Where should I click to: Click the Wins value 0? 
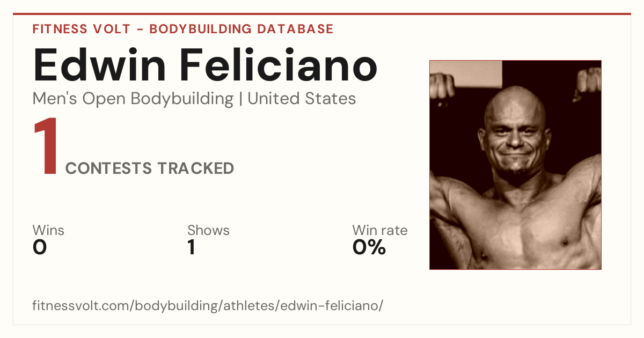[x=40, y=247]
